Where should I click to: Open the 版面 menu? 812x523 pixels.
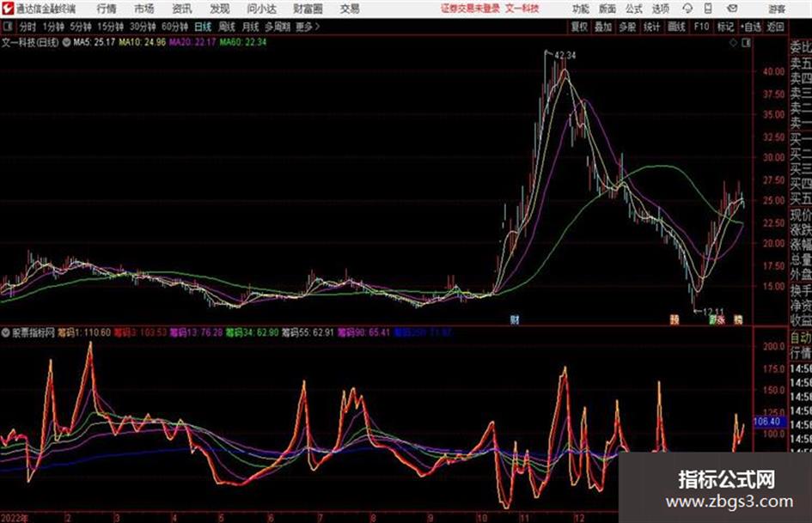pos(607,9)
